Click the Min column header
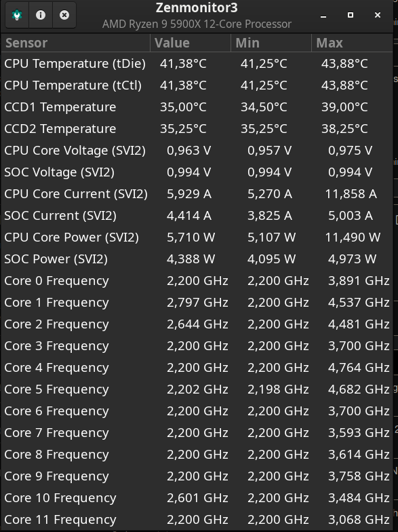The width and height of the screenshot is (398, 532). (271, 43)
